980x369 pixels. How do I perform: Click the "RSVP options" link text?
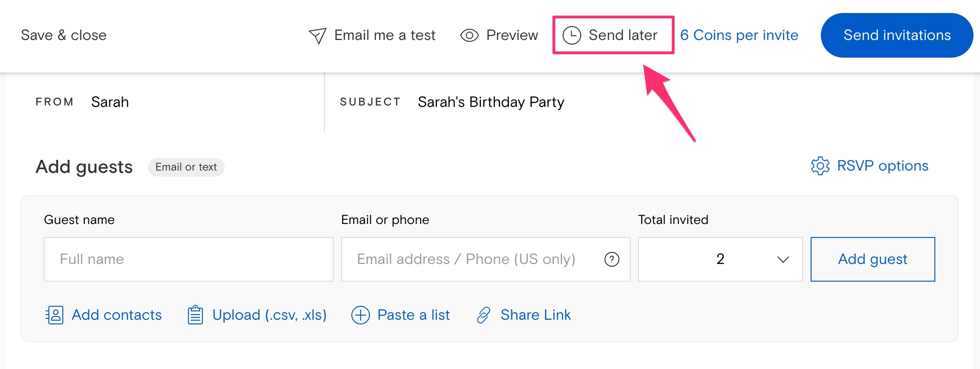click(882, 166)
